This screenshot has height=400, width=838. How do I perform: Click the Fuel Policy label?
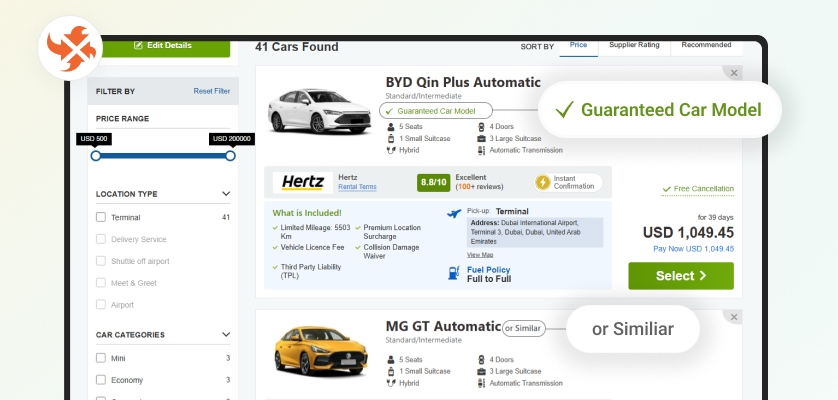[x=488, y=270]
